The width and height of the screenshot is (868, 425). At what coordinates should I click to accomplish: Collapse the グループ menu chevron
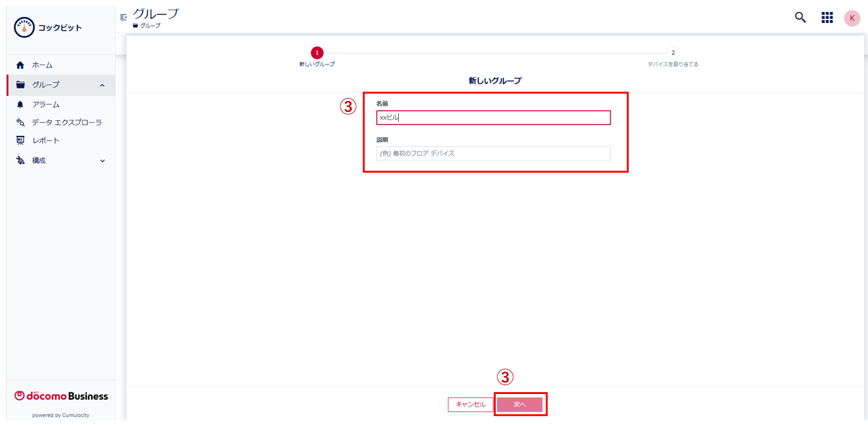(x=103, y=85)
